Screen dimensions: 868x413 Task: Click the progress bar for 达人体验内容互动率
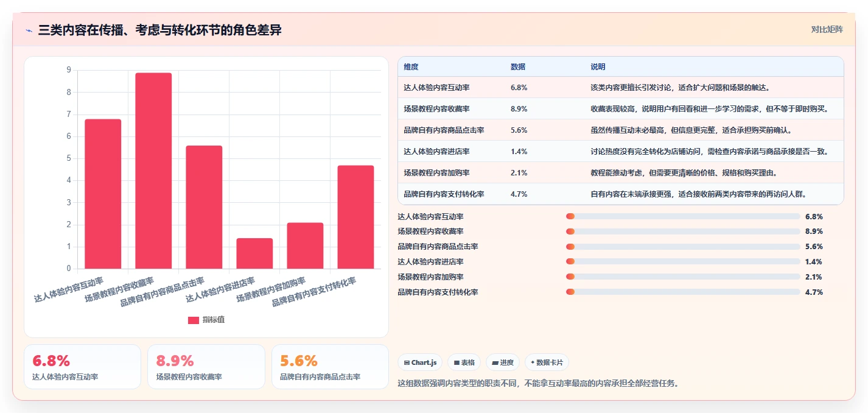[x=683, y=216]
